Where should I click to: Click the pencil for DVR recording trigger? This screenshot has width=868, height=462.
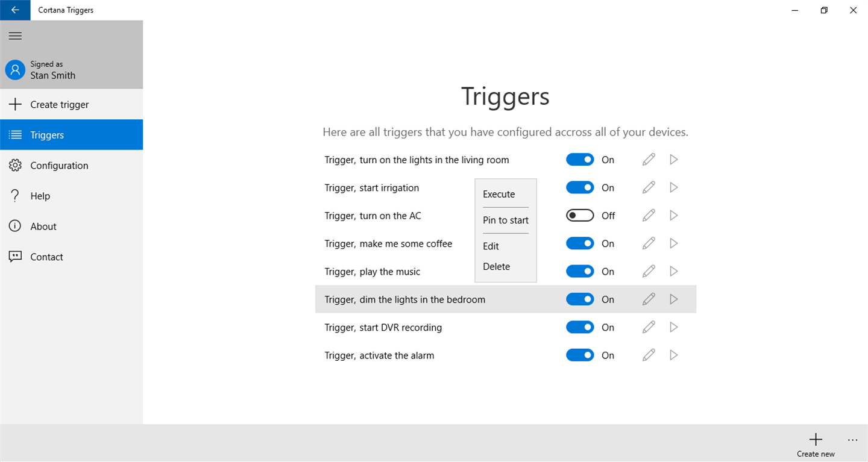tap(649, 328)
